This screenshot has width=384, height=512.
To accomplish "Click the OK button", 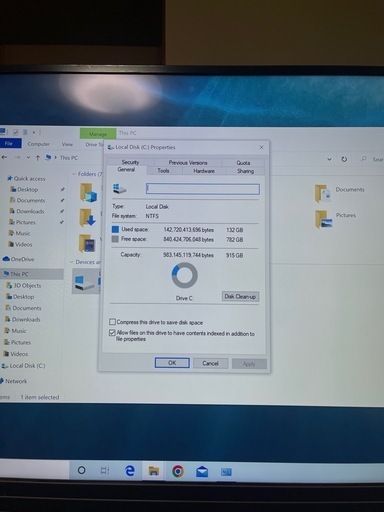I will pos(172,363).
